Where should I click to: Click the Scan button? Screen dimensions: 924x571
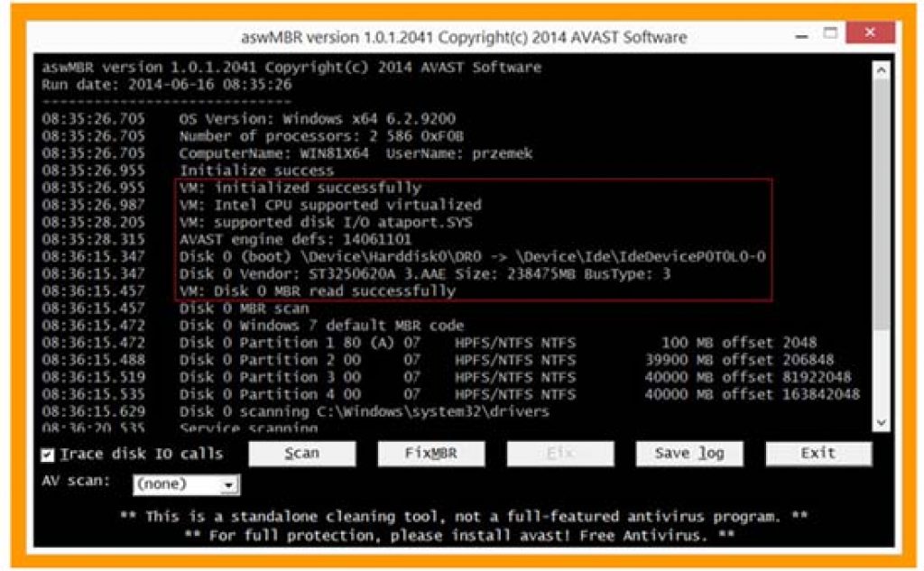click(301, 454)
